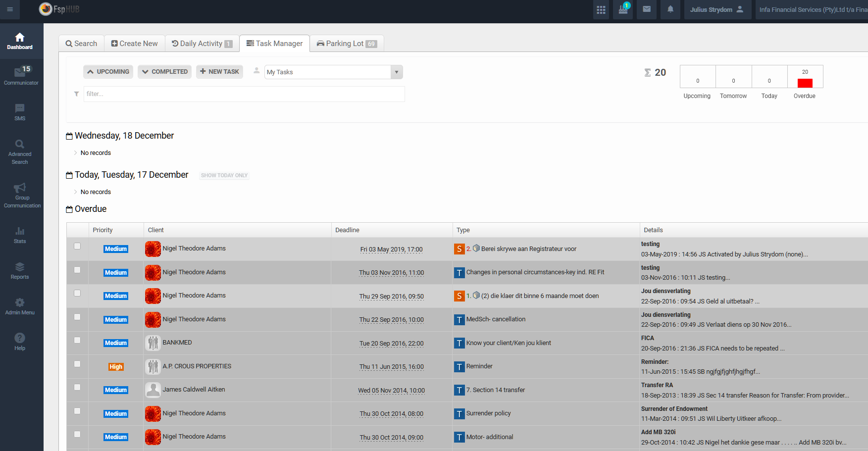This screenshot has width=868, height=451.
Task: Switch to the Create New tab
Action: coord(134,44)
